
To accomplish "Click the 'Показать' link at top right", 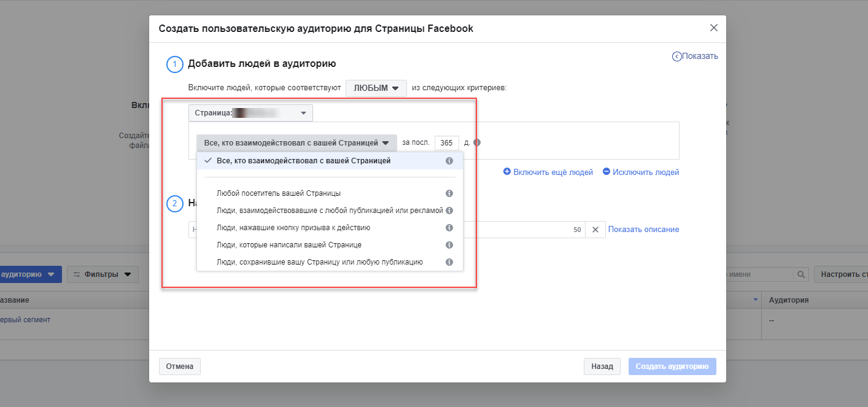I will [696, 56].
